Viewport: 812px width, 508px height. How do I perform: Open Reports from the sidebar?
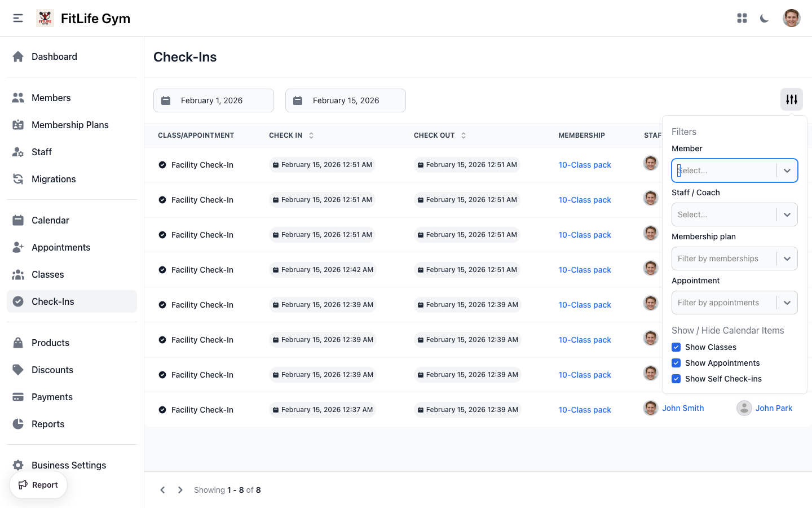click(48, 424)
